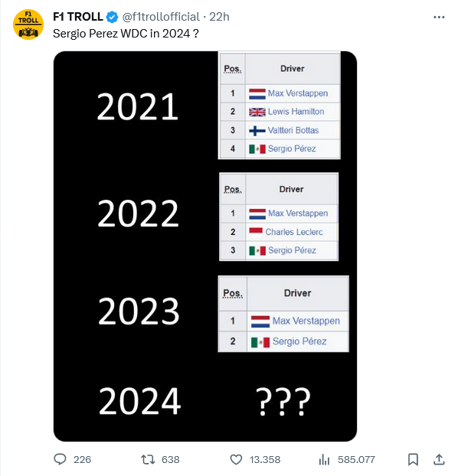Click the reply speech bubble icon
The width and height of the screenshot is (458, 476).
click(x=60, y=459)
